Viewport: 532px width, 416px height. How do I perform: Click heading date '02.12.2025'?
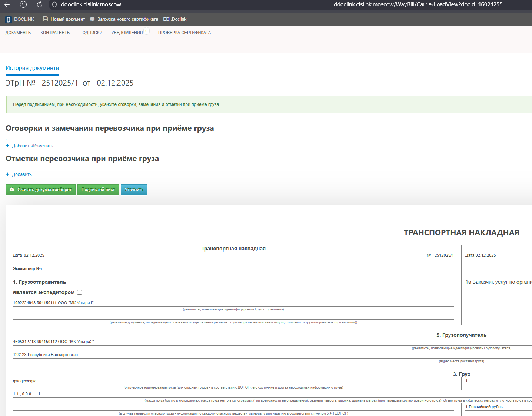[115, 83]
